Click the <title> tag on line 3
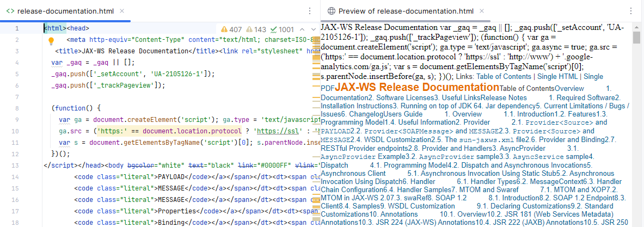Screen dimensions: 644x227 pos(69,51)
